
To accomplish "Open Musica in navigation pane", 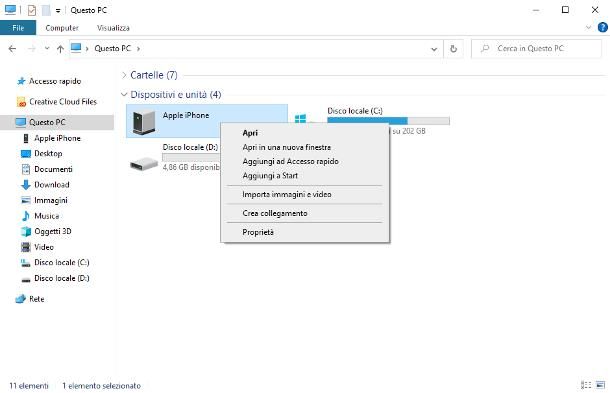I will tap(47, 216).
